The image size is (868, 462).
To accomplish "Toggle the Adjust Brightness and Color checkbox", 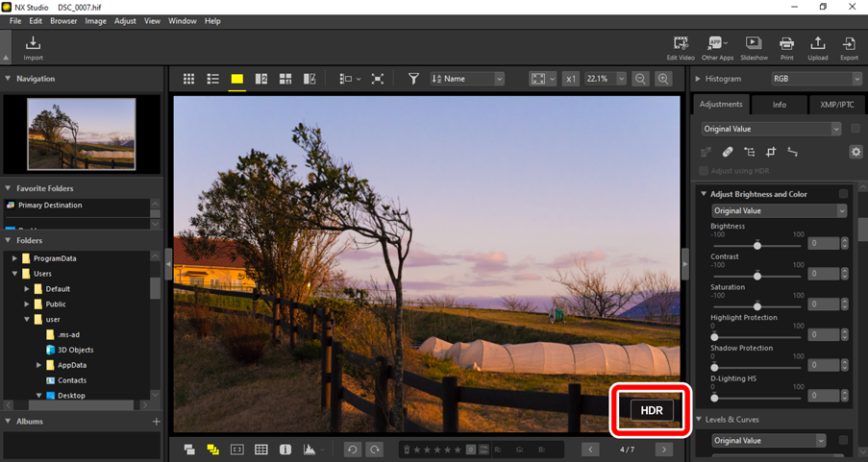I will [x=843, y=194].
